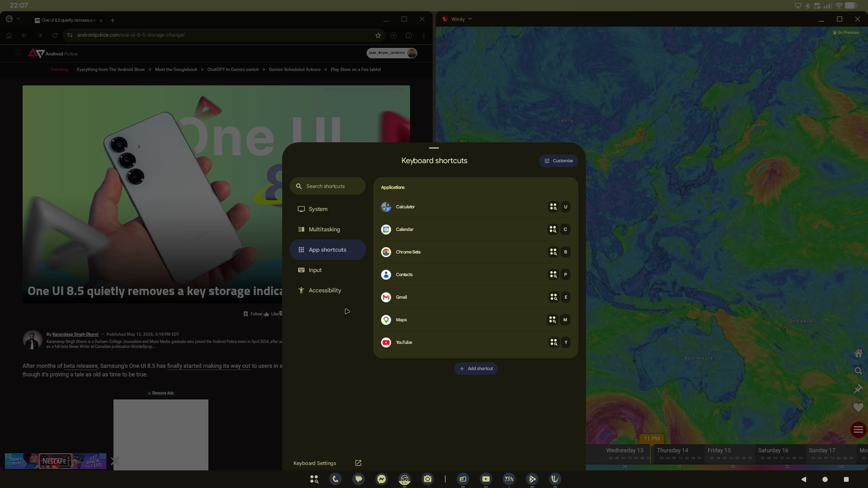Click the Windy home icon
Viewport: 868px width, 488px height.
[x=858, y=353]
